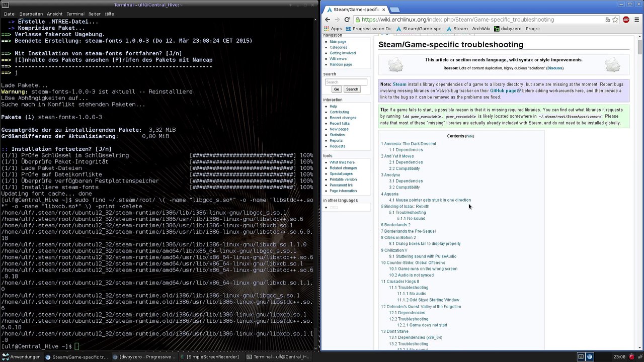Go back in Chrome browser
Viewport: 644px width, 362px height.
coord(328,20)
